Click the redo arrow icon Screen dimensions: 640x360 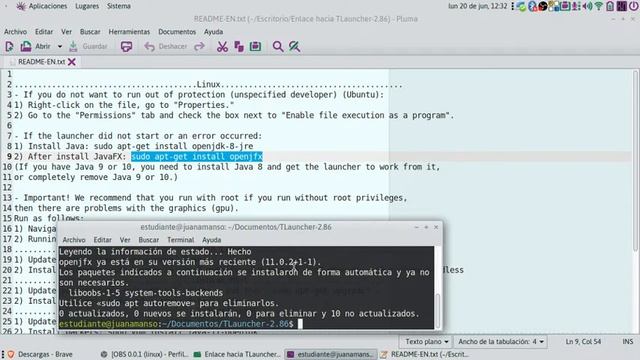click(x=199, y=47)
